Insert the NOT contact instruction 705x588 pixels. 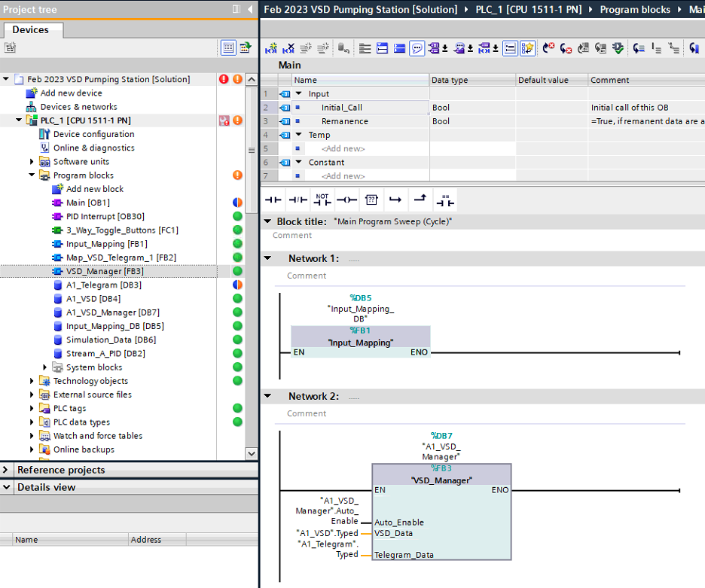(x=322, y=200)
